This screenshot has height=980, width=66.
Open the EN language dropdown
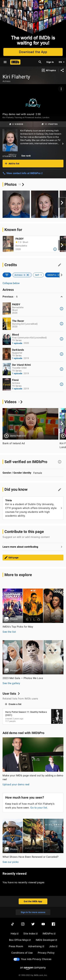pyautogui.click(x=61, y=62)
